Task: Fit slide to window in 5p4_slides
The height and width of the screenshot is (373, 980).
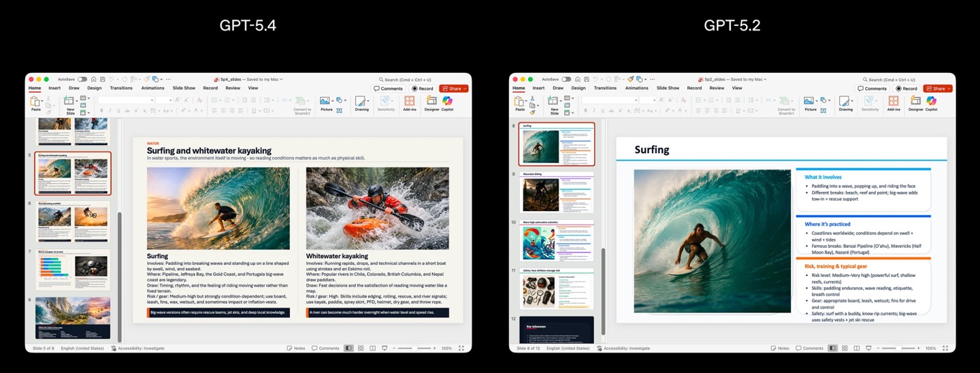Action: tap(461, 348)
